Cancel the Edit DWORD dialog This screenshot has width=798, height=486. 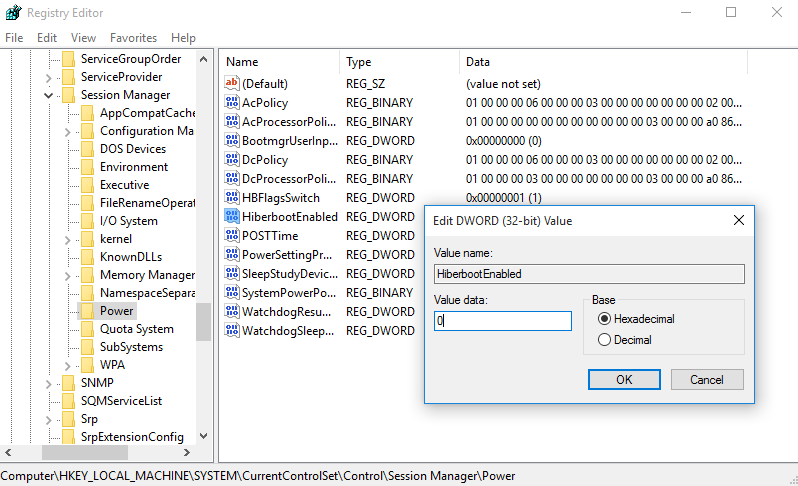click(707, 380)
